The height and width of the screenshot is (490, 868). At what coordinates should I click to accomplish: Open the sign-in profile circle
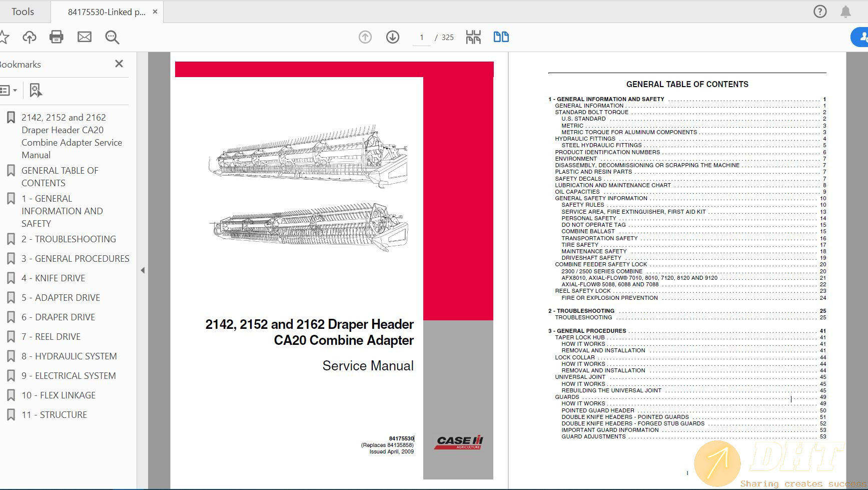(861, 37)
